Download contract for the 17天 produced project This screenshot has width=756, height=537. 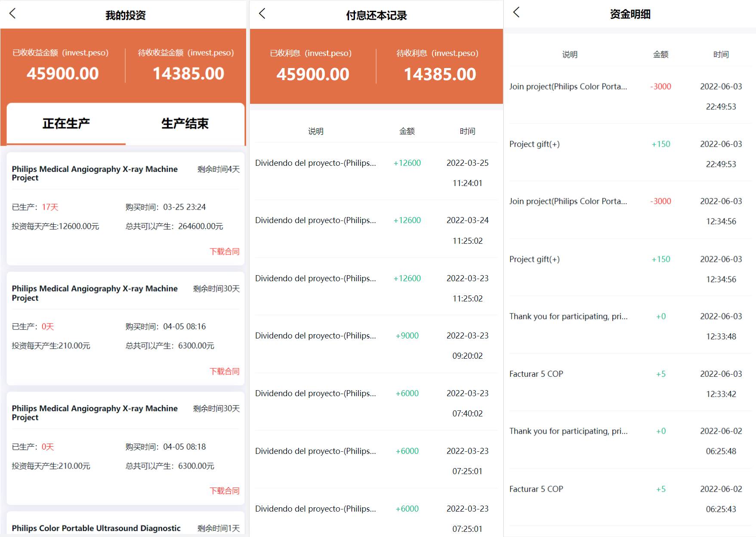pos(224,251)
